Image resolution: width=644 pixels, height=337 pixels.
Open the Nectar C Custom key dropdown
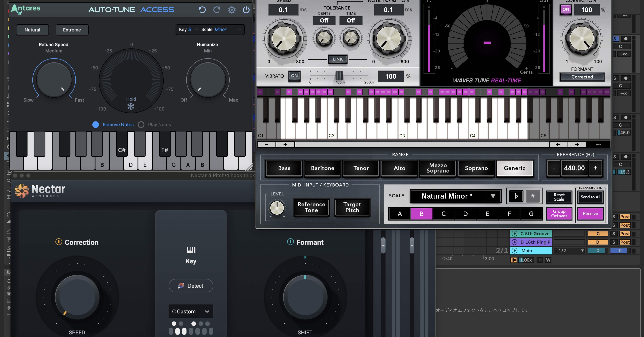click(x=191, y=312)
